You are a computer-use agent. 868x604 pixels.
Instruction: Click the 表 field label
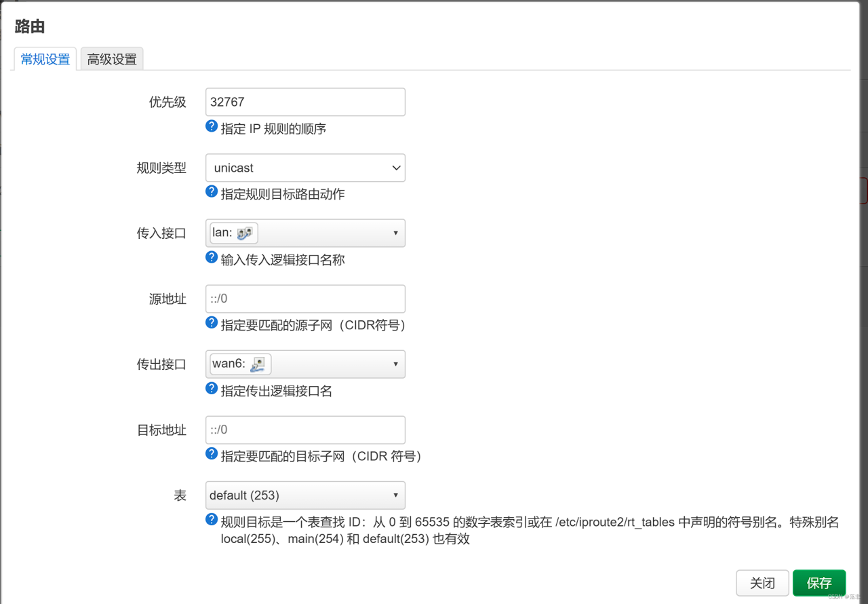coord(180,495)
